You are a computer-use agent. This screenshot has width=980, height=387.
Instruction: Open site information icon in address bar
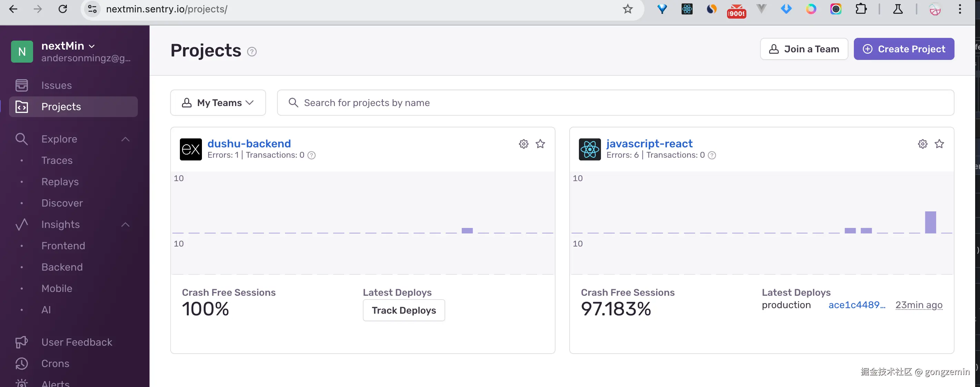(92, 9)
